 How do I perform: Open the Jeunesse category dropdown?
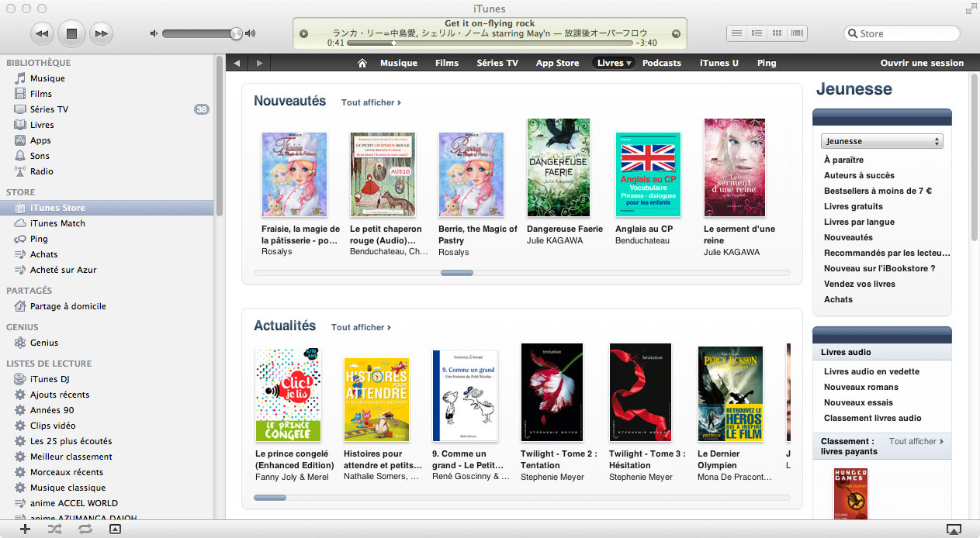pos(881,141)
